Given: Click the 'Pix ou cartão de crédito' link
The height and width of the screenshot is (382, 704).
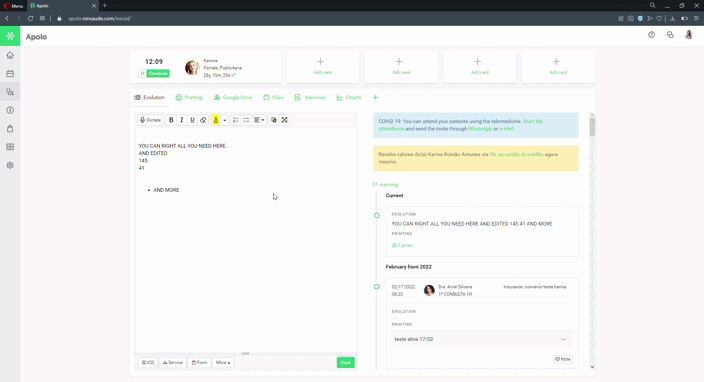Looking at the screenshot, I should (516, 154).
